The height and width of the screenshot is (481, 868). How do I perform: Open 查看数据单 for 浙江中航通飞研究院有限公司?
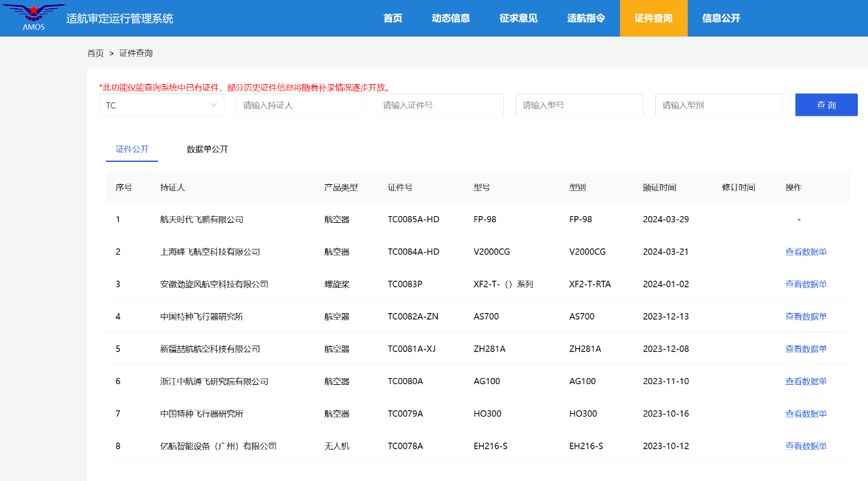[x=806, y=381]
